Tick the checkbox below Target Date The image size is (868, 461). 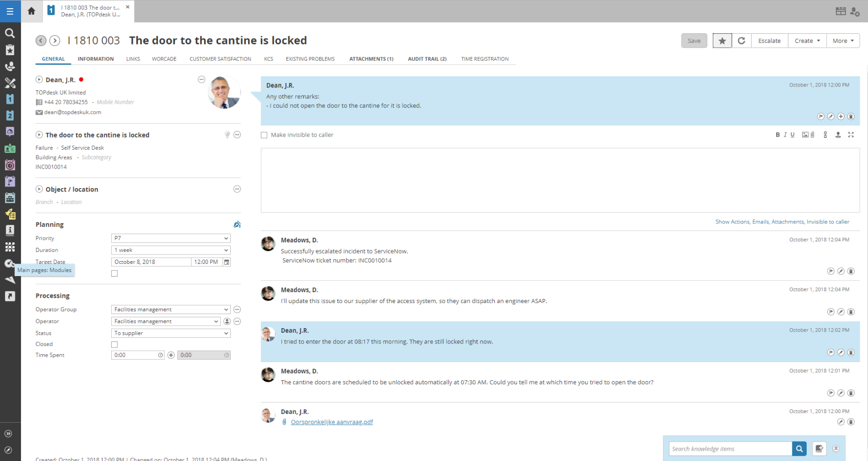click(x=114, y=273)
